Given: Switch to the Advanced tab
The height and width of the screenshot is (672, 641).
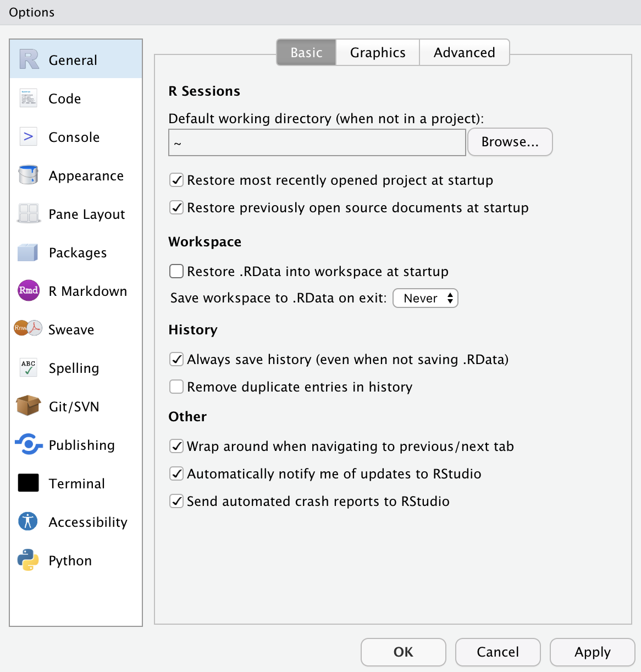Looking at the screenshot, I should [x=464, y=53].
